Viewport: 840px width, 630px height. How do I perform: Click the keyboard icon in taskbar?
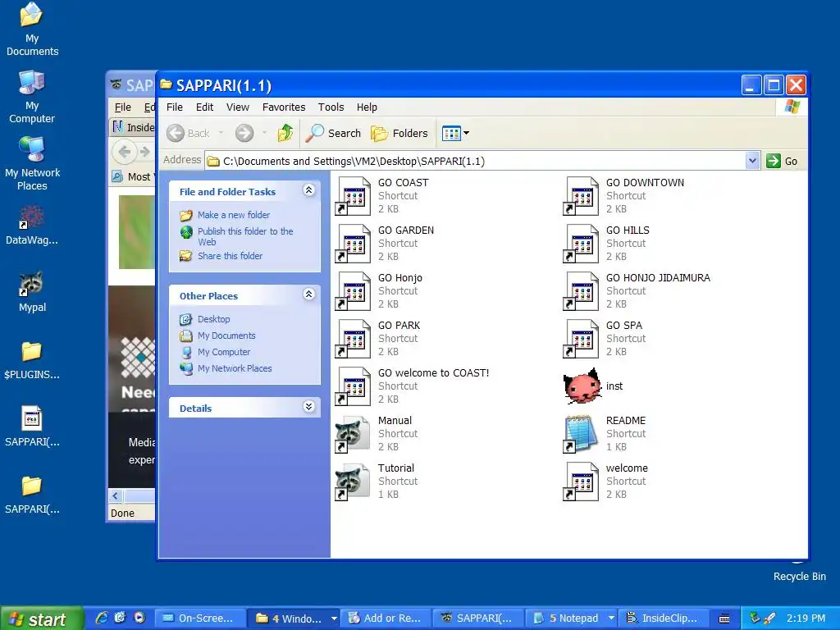[724, 619]
